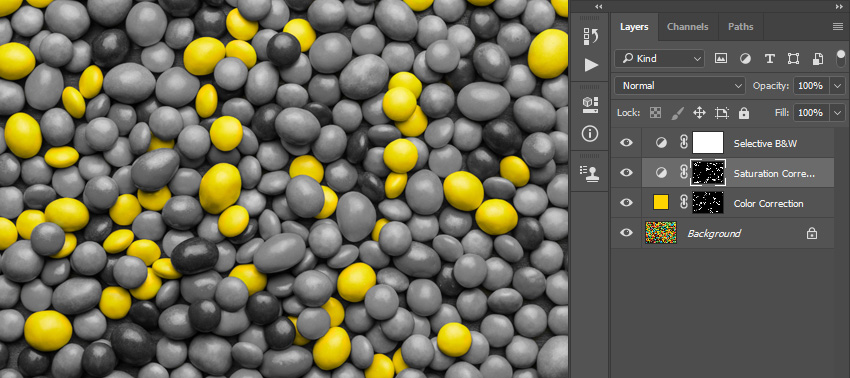850x378 pixels.
Task: Hide the Selective B&W layer
Action: click(x=626, y=143)
